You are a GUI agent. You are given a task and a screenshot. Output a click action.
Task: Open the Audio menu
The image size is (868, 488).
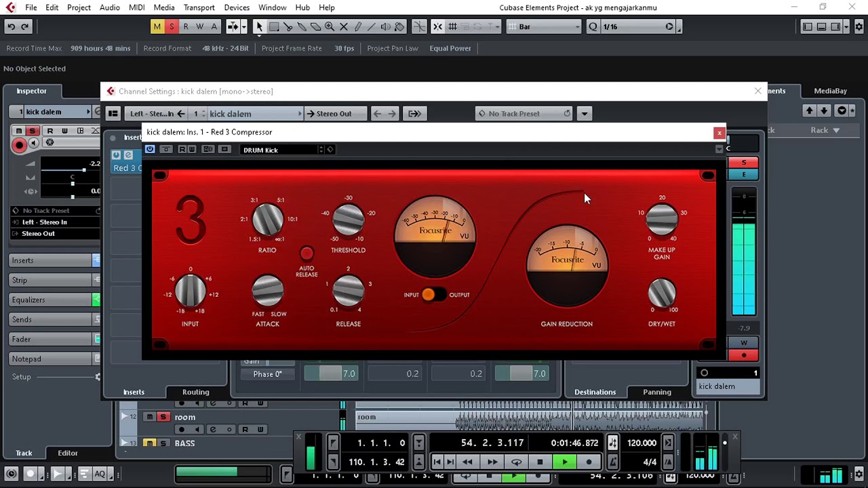coord(110,7)
